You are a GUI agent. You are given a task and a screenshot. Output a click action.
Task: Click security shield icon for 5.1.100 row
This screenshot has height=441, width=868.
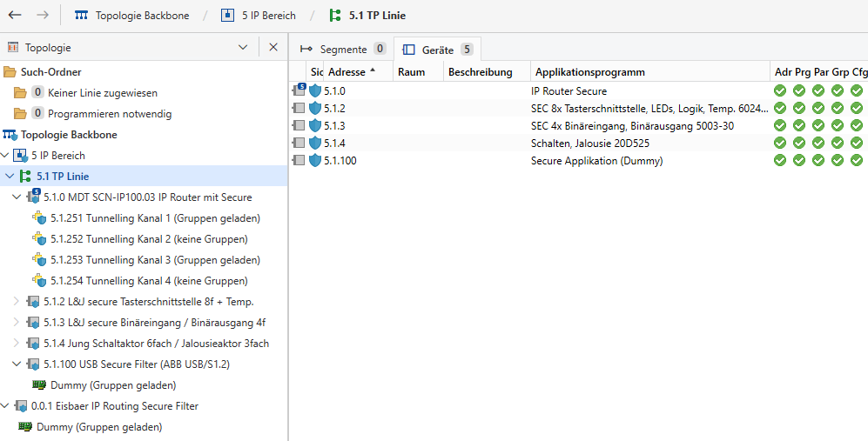click(x=315, y=160)
